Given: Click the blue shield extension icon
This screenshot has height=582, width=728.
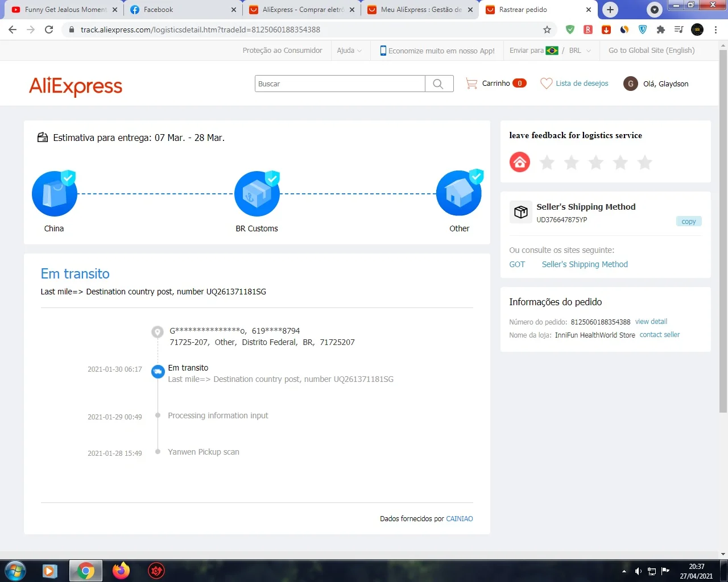Looking at the screenshot, I should 643,30.
